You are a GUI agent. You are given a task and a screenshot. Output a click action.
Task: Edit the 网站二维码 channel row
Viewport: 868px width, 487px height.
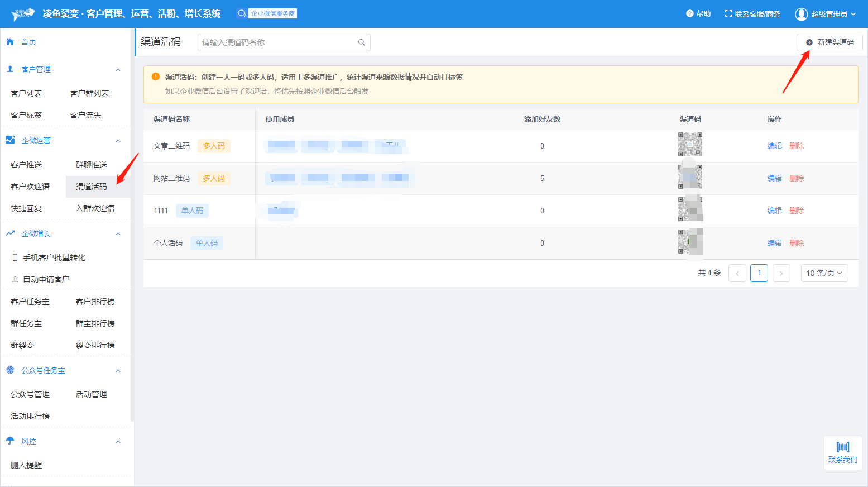[774, 178]
